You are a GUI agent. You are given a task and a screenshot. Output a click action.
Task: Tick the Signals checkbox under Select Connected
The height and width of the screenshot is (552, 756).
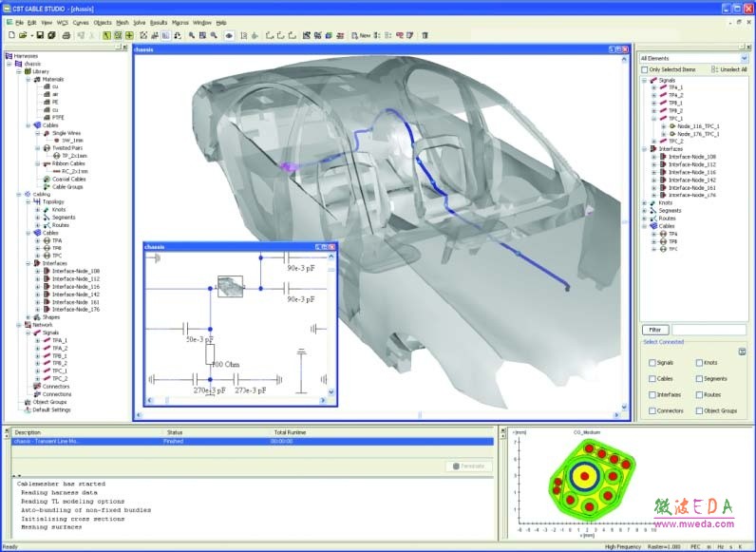coord(652,363)
